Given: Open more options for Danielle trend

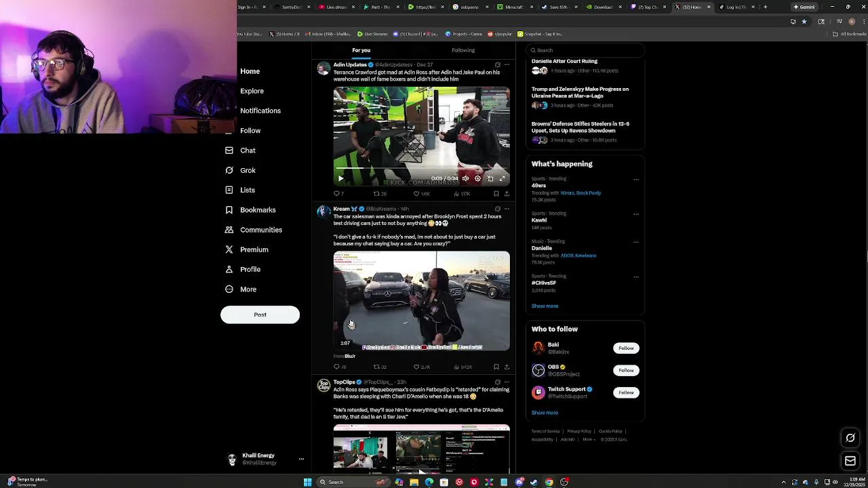Looking at the screenshot, I should (636, 242).
